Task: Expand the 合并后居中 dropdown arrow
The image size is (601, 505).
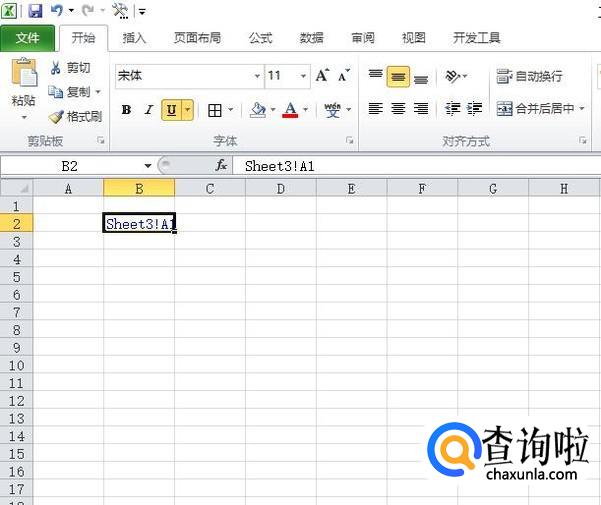Action: (x=582, y=109)
